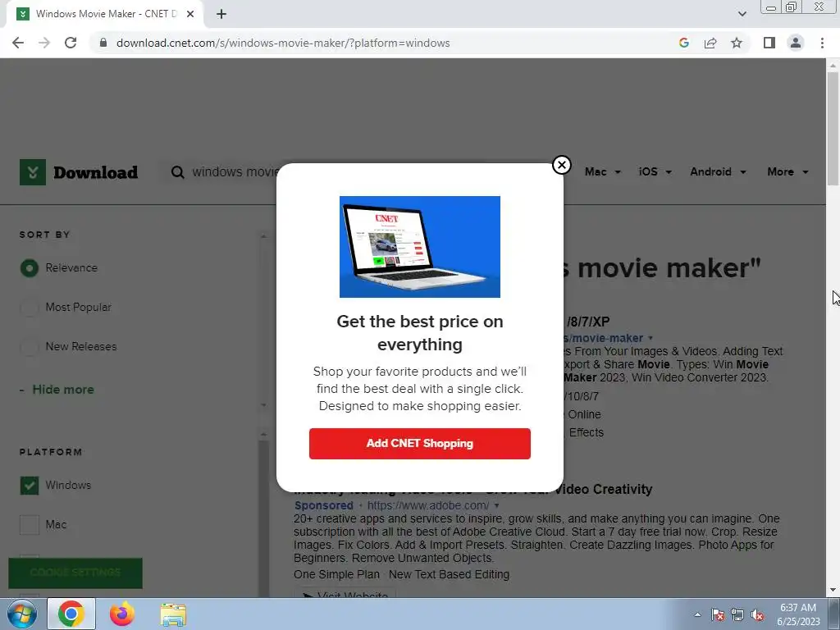840x630 pixels.
Task: Click the muted volume tray icon
Action: [757, 614]
